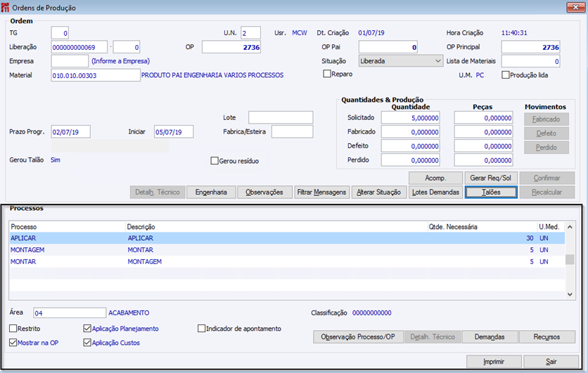Select the MONTAGEM process row

click(x=211, y=250)
